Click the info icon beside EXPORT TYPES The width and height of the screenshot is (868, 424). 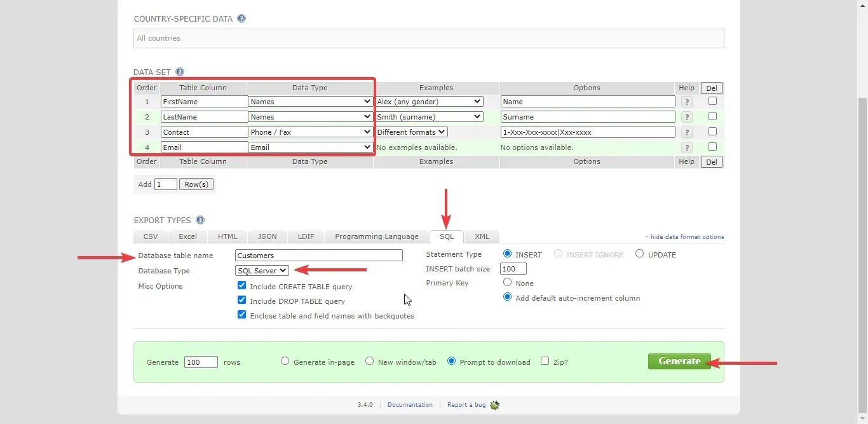point(200,220)
